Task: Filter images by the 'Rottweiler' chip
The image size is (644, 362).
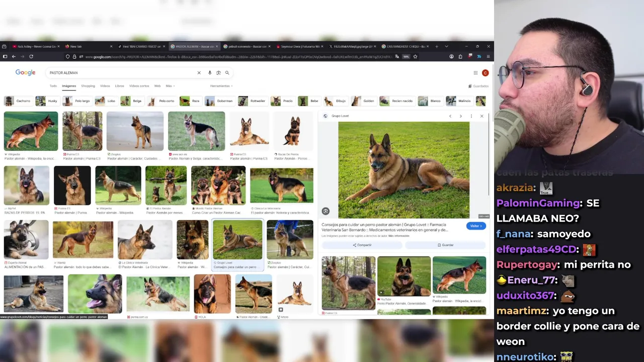Action: pos(253,101)
